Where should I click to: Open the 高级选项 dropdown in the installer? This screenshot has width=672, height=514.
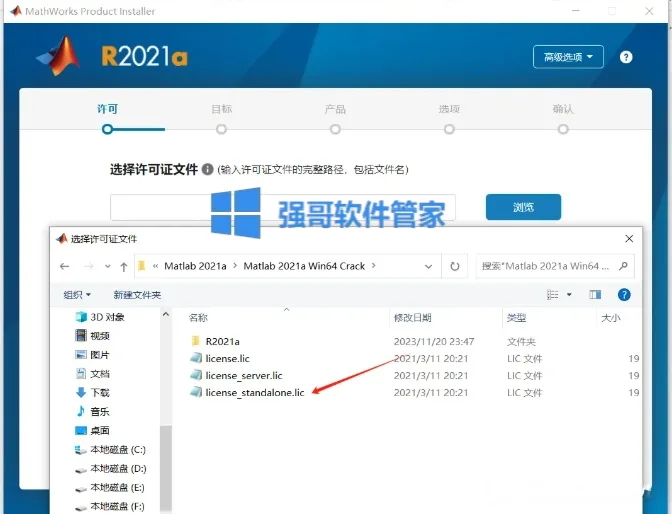point(568,57)
